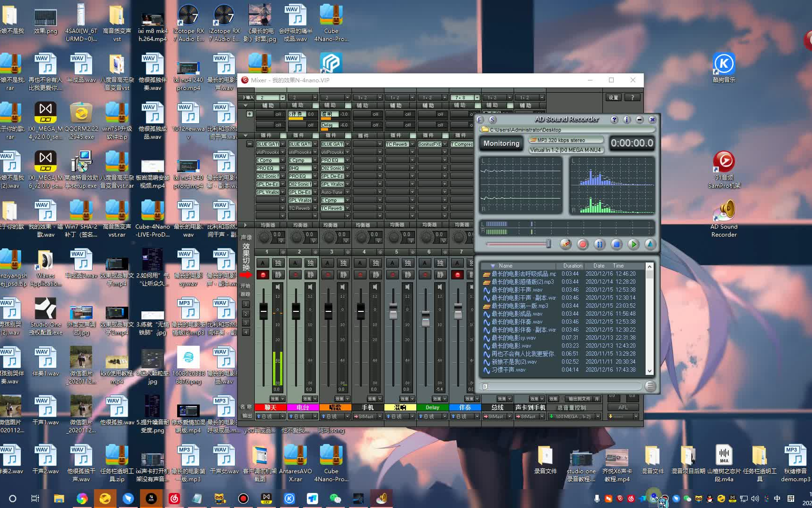Mute mixer channel 6 with the 静 button
The image size is (812, 508).
point(440,275)
